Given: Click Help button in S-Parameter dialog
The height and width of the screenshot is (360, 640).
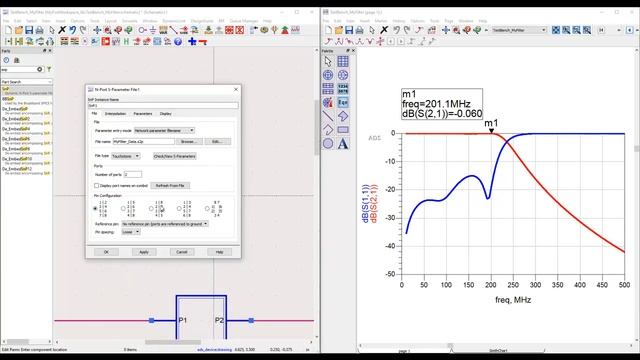Looking at the screenshot, I should coord(219,252).
